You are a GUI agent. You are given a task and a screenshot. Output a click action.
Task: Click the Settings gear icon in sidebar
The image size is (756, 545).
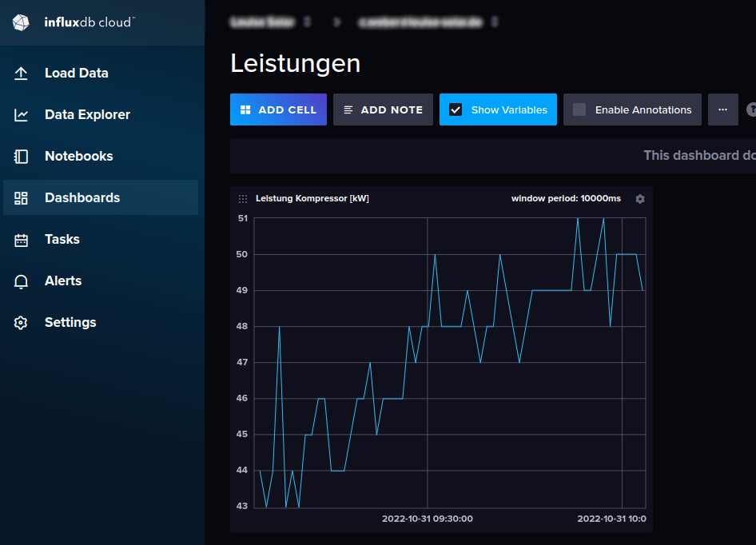21,323
